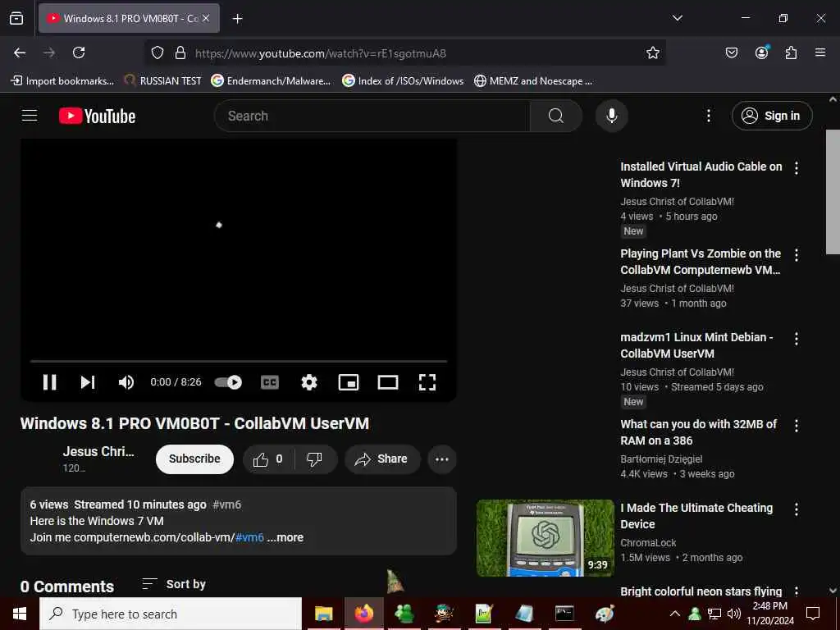Open MEMZ and Noescape bookmark
This screenshot has width=840, height=630.
pyautogui.click(x=533, y=81)
